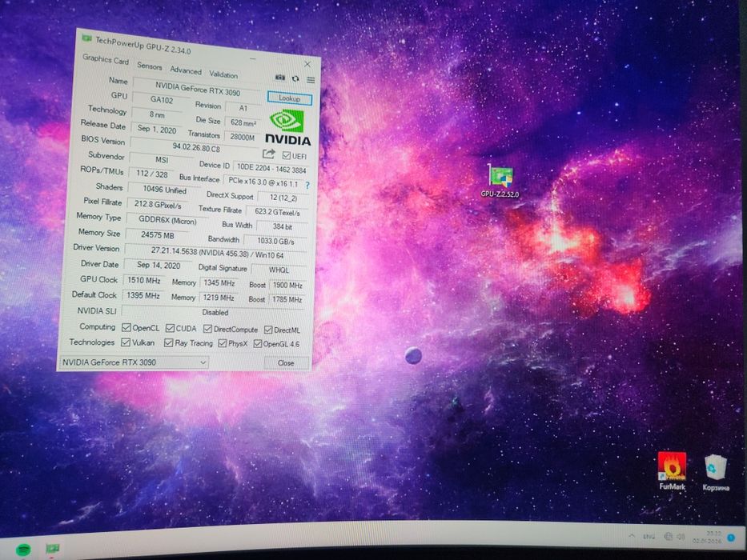747x560 pixels.
Task: Click the GPU-Z taskbar icon
Action: (x=52, y=549)
